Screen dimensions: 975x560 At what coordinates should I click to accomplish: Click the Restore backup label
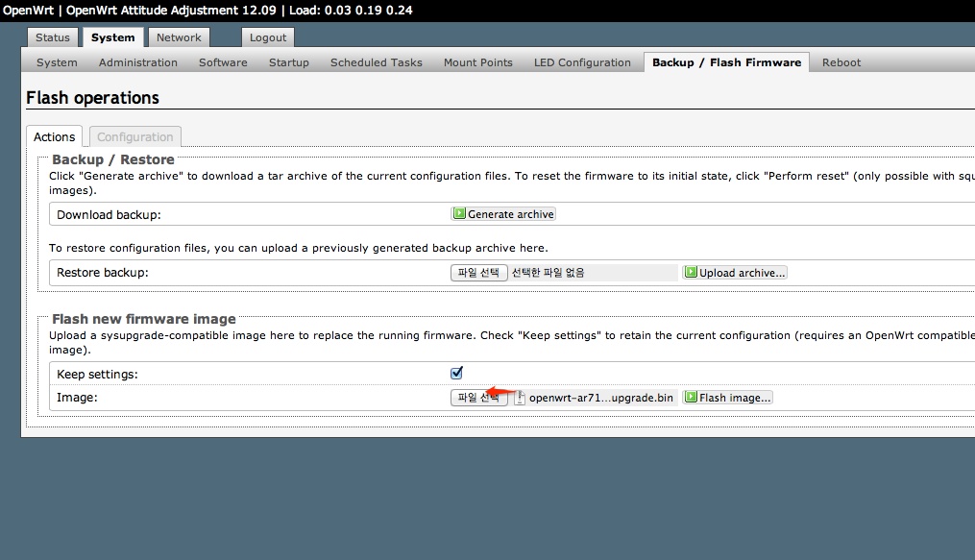(x=103, y=273)
